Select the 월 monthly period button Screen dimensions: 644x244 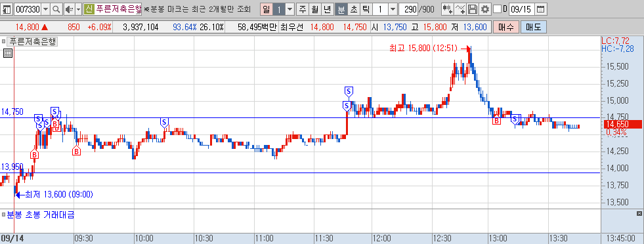pyautogui.click(x=315, y=9)
